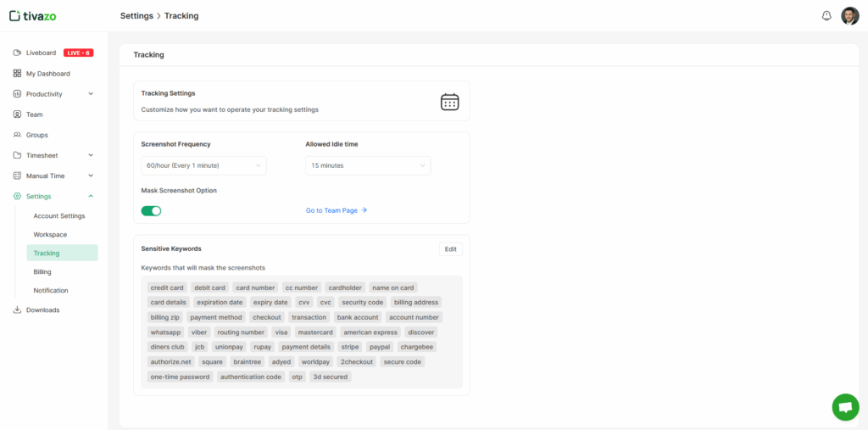Select Workspace submenu item

pos(50,235)
